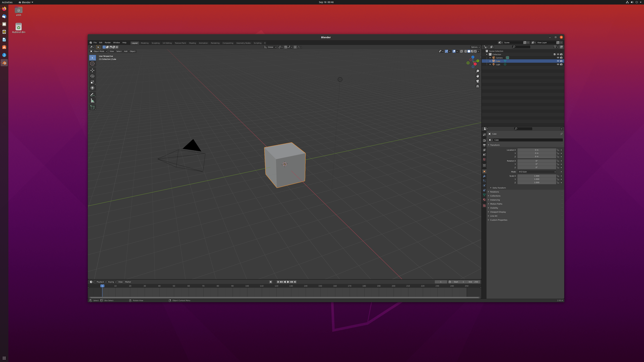Toggle camera view with the camera icon
This screenshot has width=644, height=362.
[x=477, y=81]
